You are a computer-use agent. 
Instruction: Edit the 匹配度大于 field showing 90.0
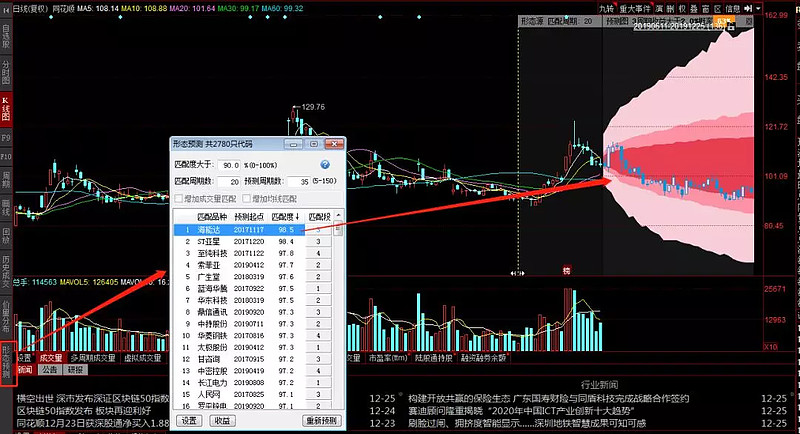[229, 165]
